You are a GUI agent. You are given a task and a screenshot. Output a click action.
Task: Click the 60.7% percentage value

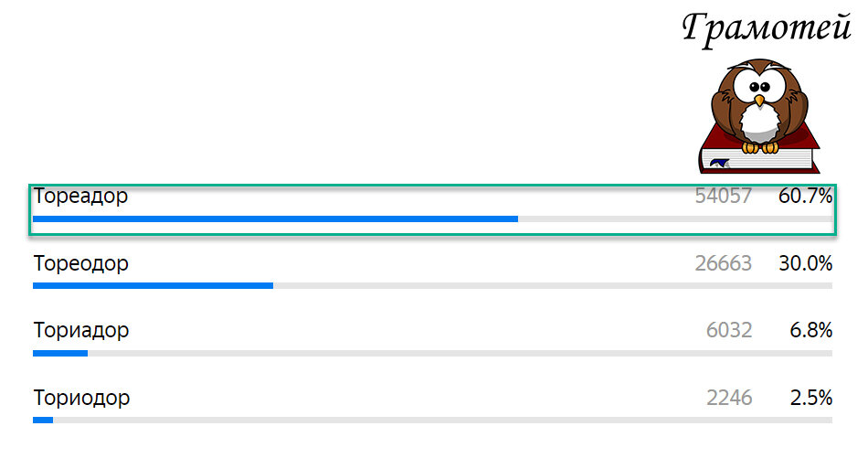(806, 196)
